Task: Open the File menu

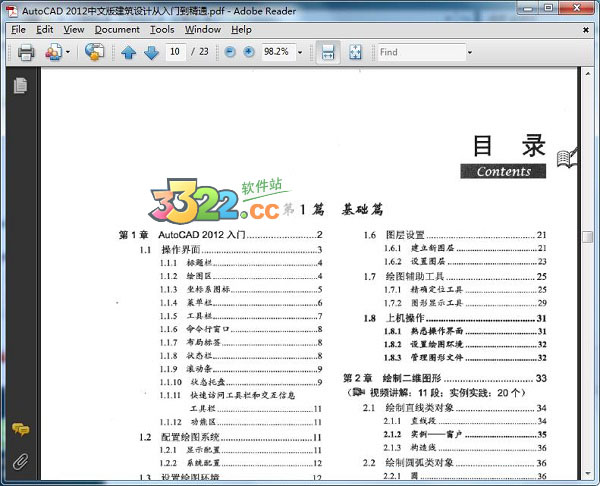Action: click(x=18, y=29)
